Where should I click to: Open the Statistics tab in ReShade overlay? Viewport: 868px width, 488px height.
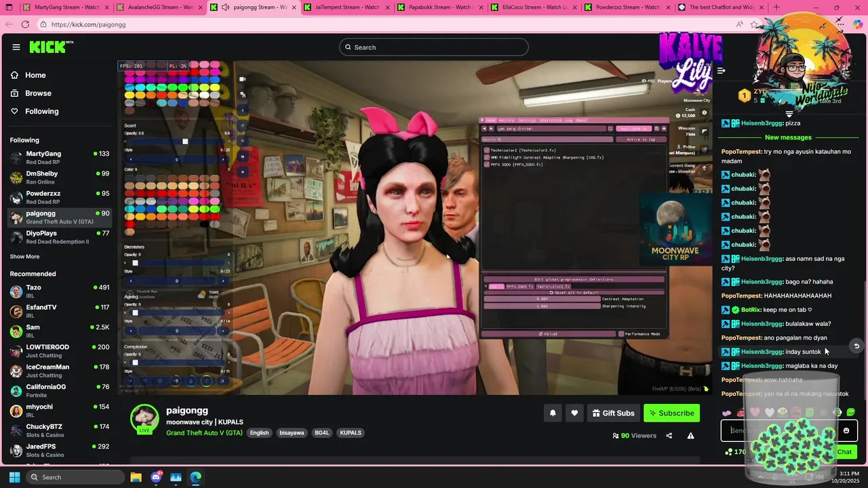pos(551,120)
